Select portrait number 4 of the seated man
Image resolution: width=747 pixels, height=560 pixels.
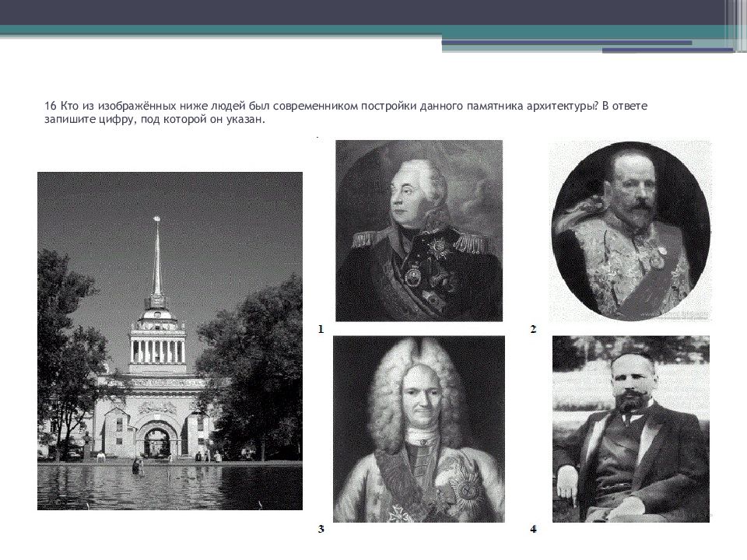coord(631,429)
